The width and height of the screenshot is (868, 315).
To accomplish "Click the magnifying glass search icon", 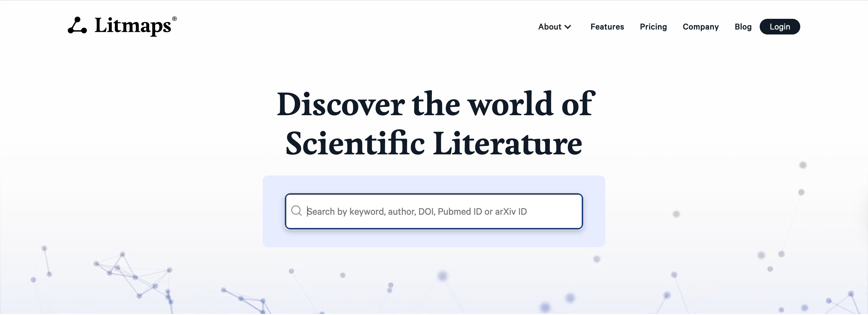I will click(296, 211).
